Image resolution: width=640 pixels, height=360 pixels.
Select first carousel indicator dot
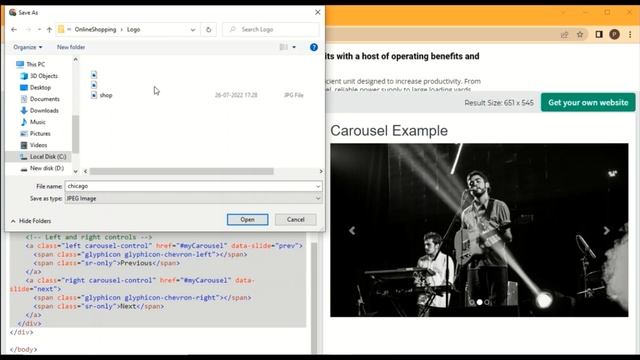click(x=472, y=302)
